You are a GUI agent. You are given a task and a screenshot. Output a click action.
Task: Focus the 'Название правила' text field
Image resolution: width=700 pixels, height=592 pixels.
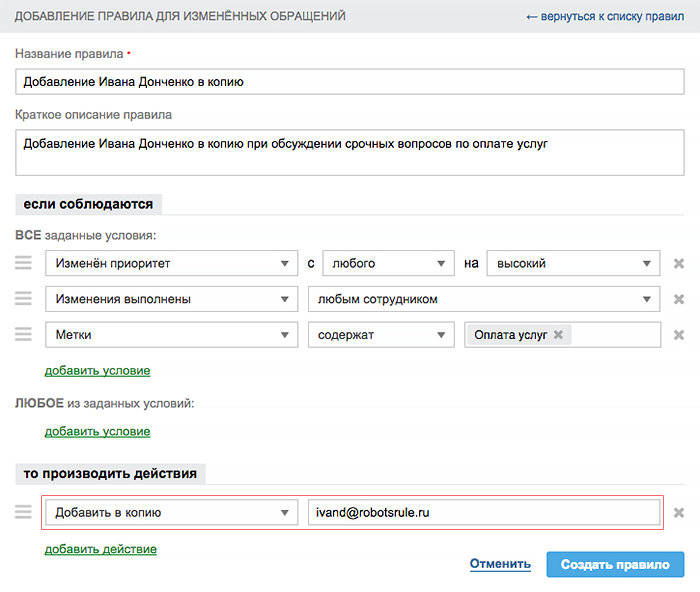click(x=350, y=82)
